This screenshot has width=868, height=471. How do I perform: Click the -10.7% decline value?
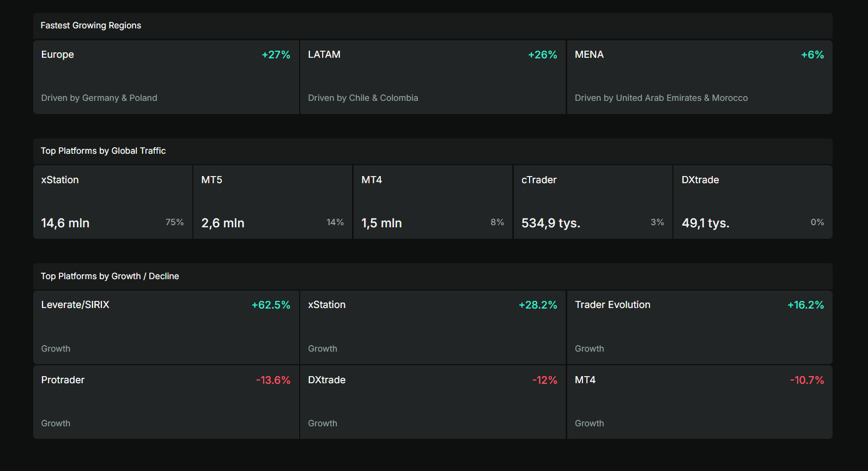[807, 380]
